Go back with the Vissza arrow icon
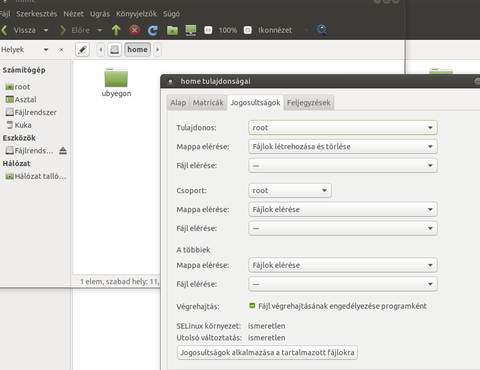Viewport: 480px width, 370px height. tap(4, 30)
